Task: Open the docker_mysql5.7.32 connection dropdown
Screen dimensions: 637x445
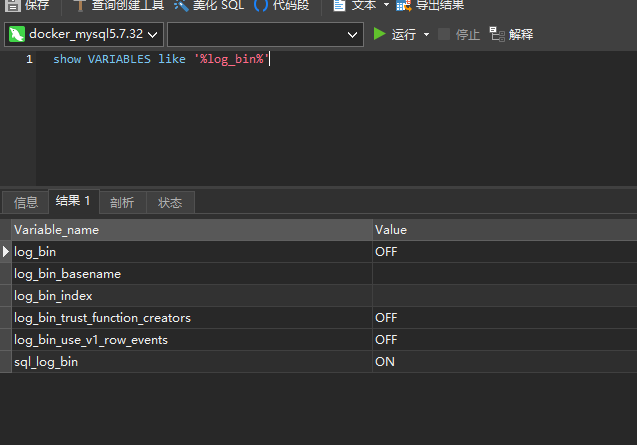Action: click(84, 34)
